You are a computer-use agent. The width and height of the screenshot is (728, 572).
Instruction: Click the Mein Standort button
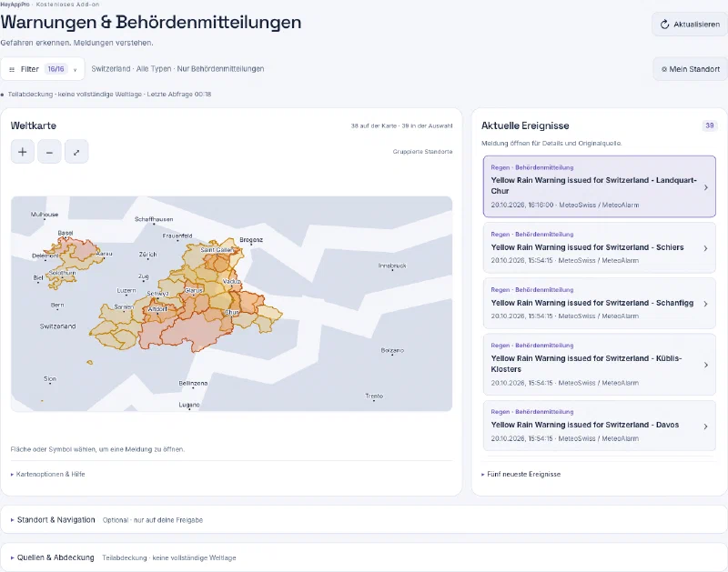click(691, 69)
